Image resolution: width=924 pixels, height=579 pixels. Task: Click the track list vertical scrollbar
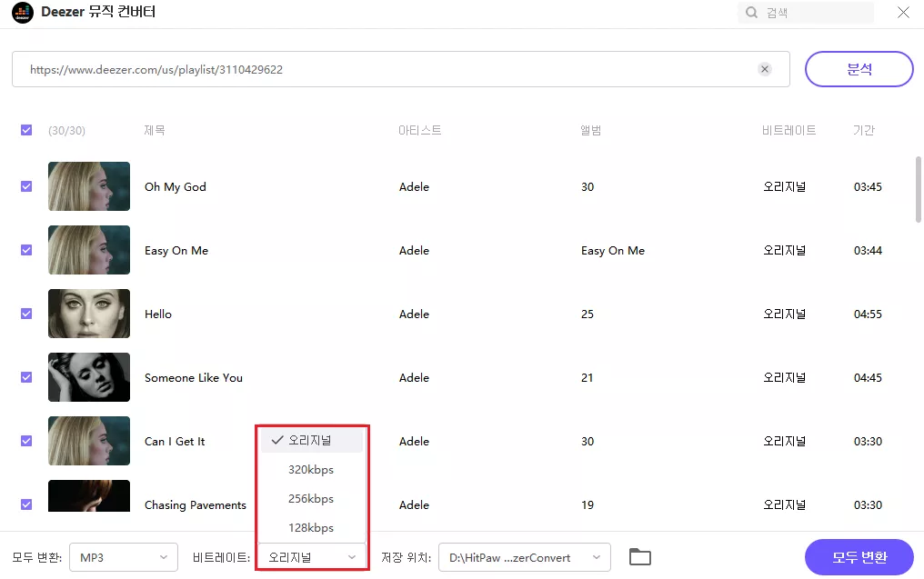click(918, 189)
